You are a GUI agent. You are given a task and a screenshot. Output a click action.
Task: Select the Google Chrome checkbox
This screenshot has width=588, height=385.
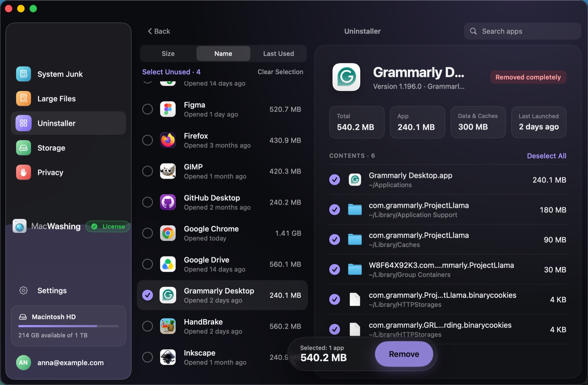pyautogui.click(x=147, y=233)
